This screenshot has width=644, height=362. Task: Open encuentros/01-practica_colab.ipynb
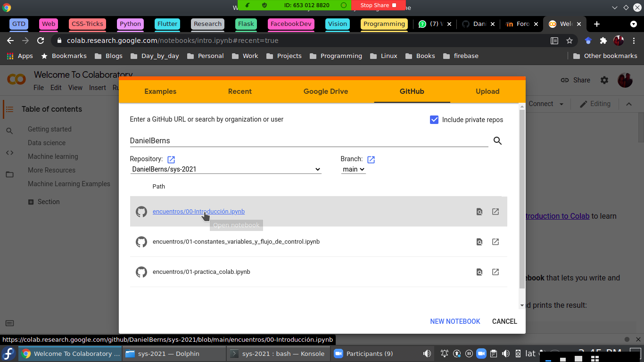pos(201,272)
